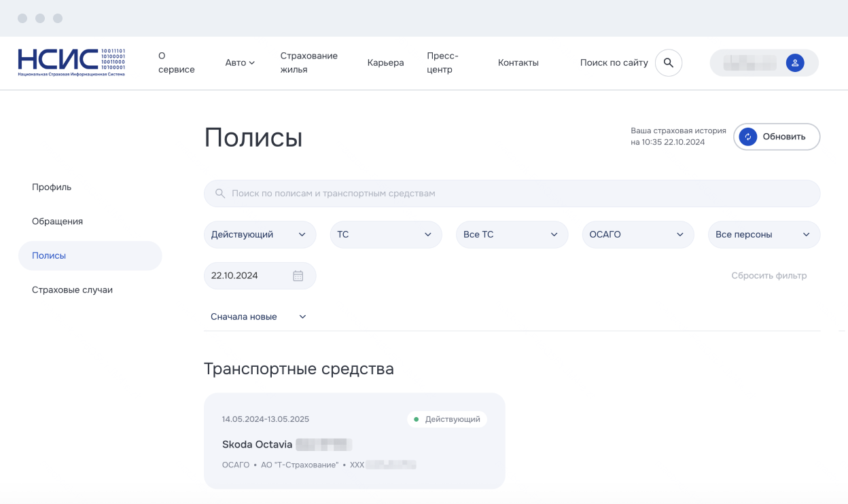Open the Все ТС dropdown
The image size is (848, 504).
pyautogui.click(x=512, y=234)
